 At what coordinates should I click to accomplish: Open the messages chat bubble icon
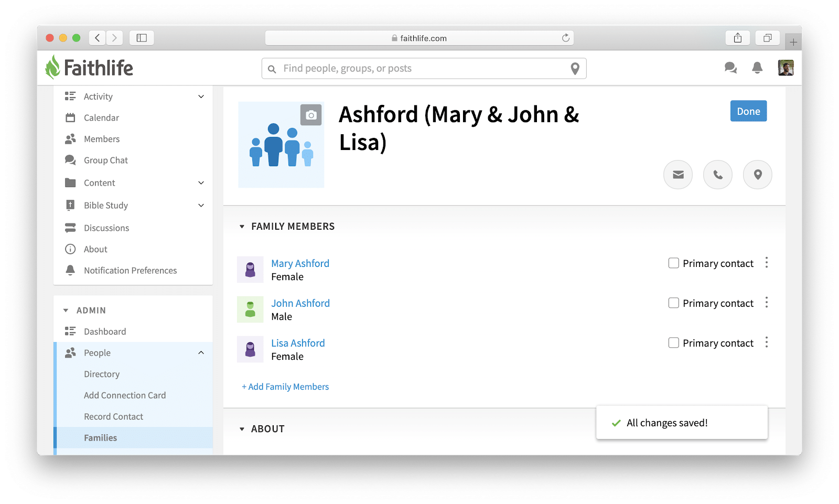pyautogui.click(x=730, y=68)
